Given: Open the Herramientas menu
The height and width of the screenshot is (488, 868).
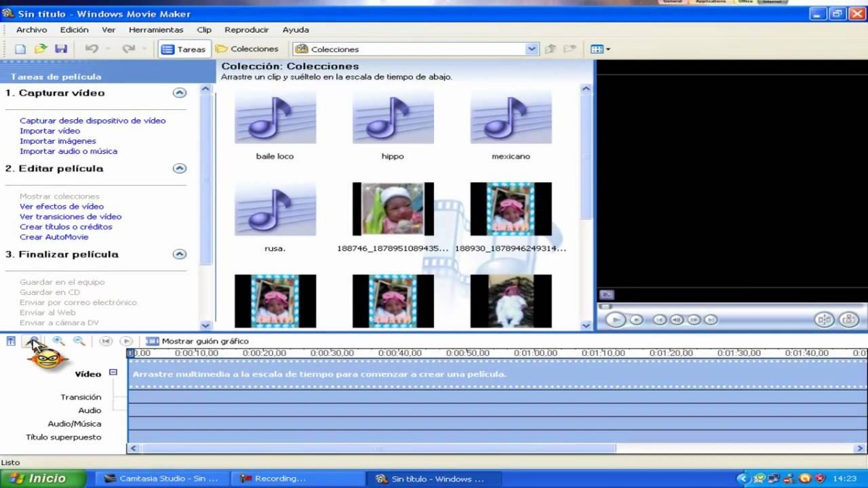Looking at the screenshot, I should (156, 30).
